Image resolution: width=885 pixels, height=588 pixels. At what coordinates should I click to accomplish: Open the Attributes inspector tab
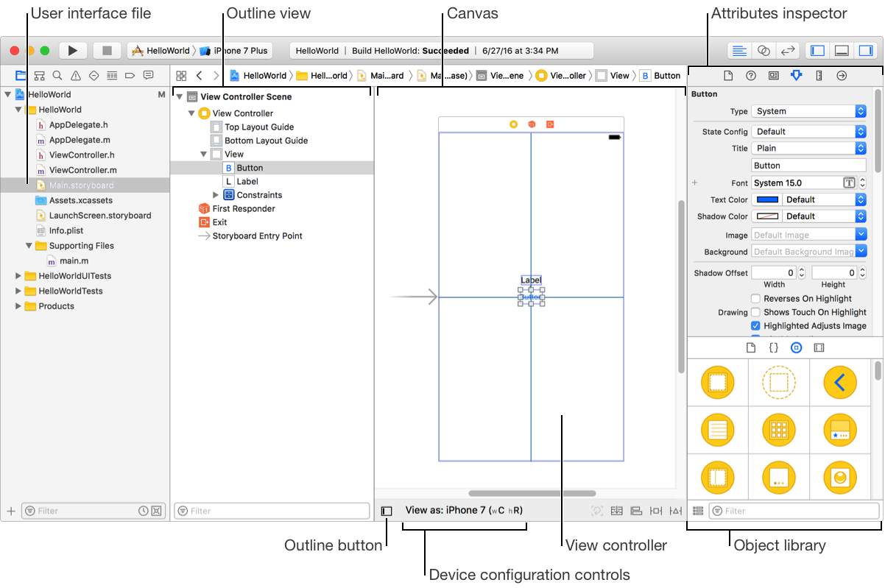click(796, 75)
